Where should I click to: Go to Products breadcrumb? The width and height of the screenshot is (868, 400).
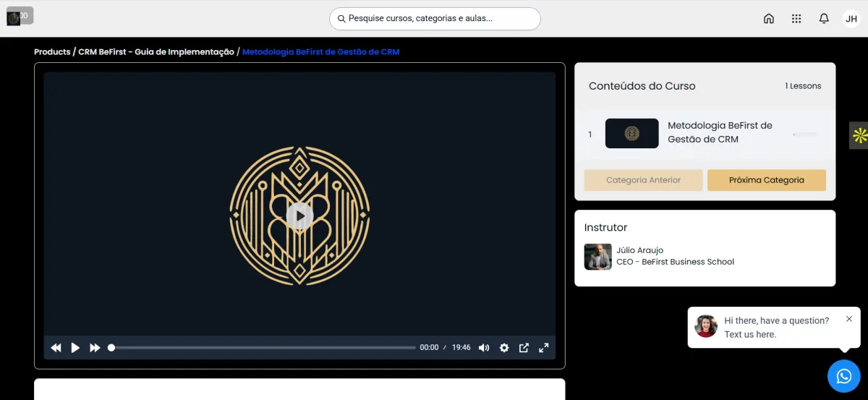[52, 52]
